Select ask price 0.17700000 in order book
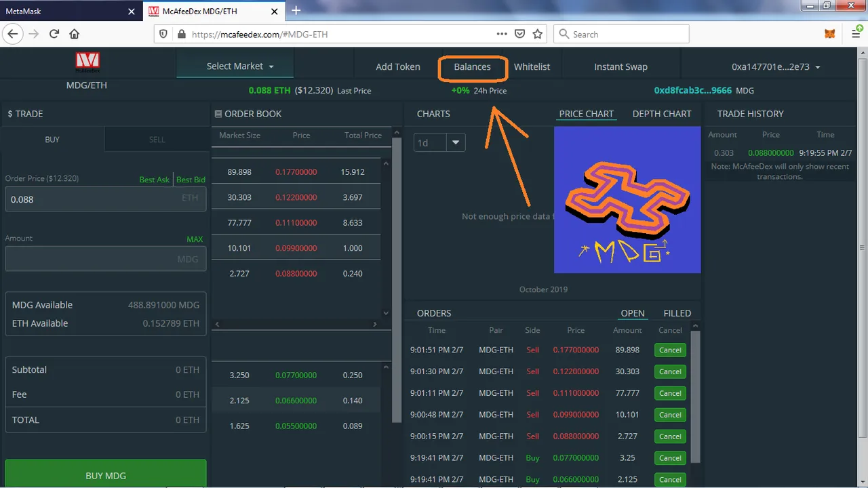This screenshot has width=868, height=488. click(x=296, y=172)
